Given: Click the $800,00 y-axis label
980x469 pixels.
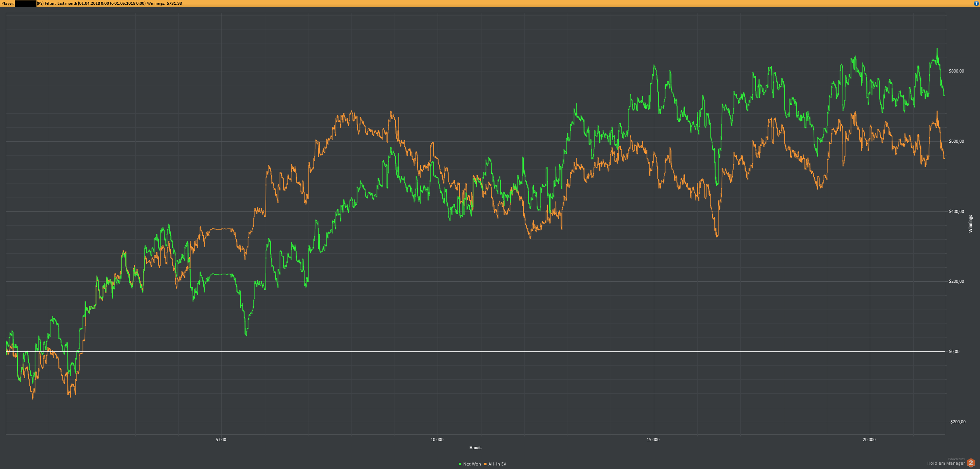Looking at the screenshot, I should (956, 71).
